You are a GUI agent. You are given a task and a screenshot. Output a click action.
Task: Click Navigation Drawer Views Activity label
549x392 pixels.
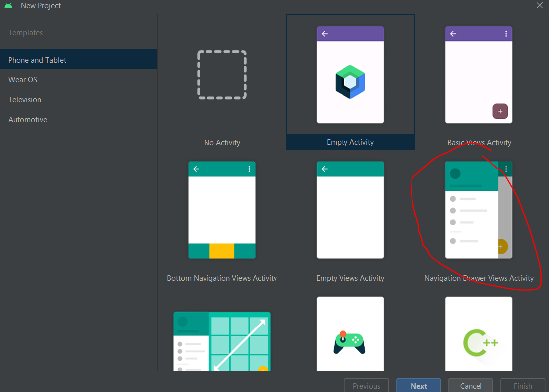(479, 278)
